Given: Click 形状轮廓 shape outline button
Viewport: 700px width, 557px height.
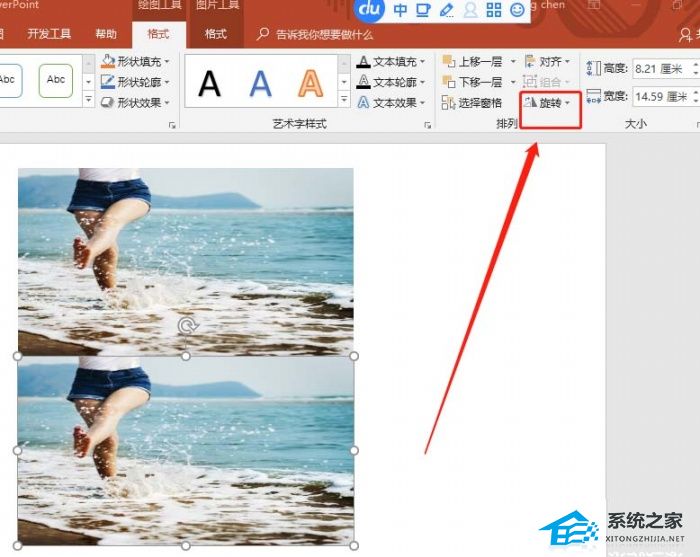Looking at the screenshot, I should 136,82.
